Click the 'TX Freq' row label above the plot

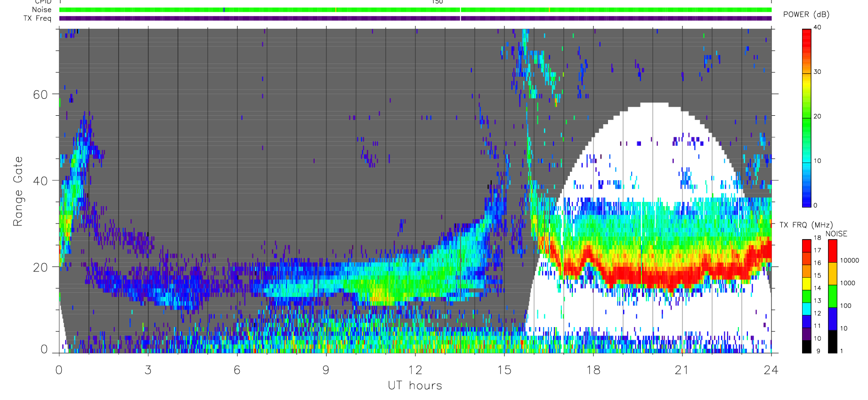pyautogui.click(x=37, y=18)
